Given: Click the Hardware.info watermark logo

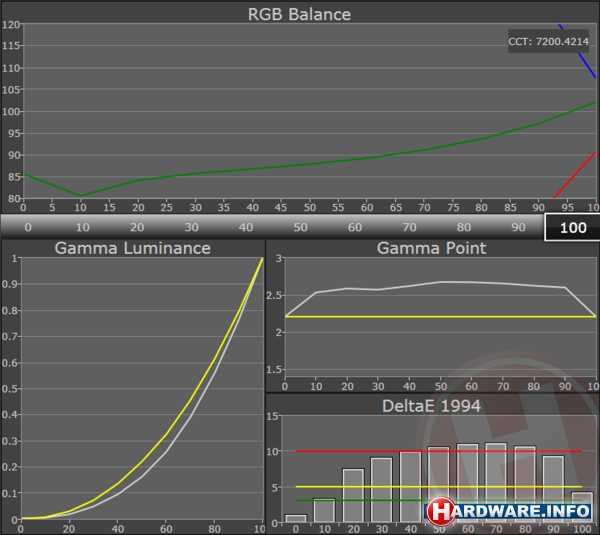Looking at the screenshot, I should coord(510,510).
